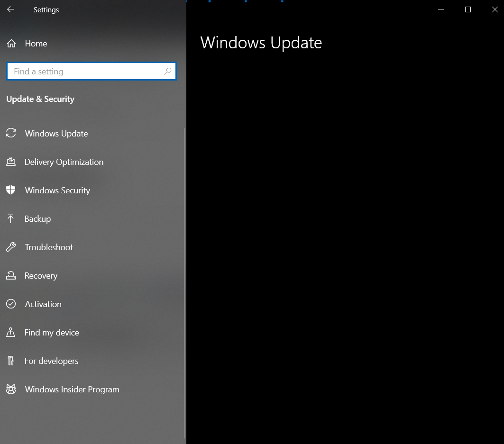Open Windows Insider Program page

pos(72,390)
